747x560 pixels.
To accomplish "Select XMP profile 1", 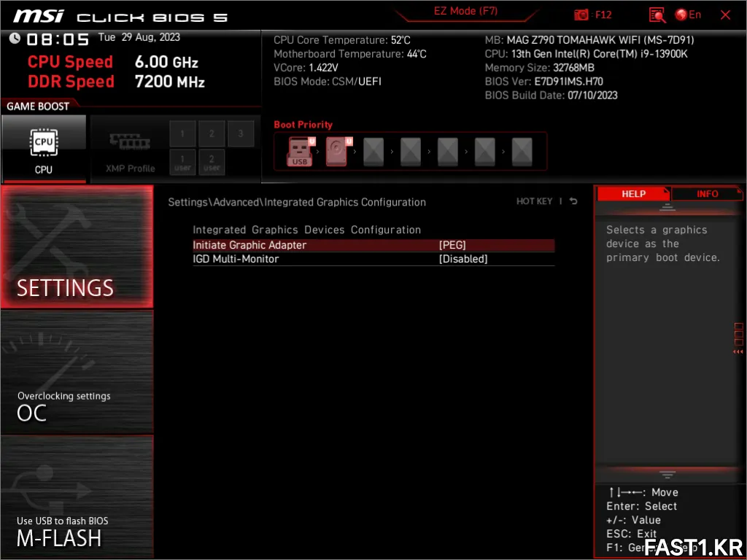I will tap(182, 134).
